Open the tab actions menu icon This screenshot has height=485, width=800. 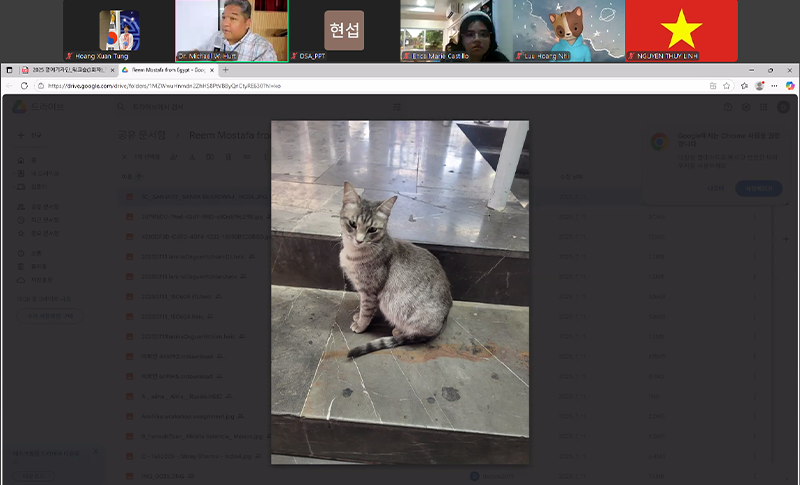pos(9,70)
